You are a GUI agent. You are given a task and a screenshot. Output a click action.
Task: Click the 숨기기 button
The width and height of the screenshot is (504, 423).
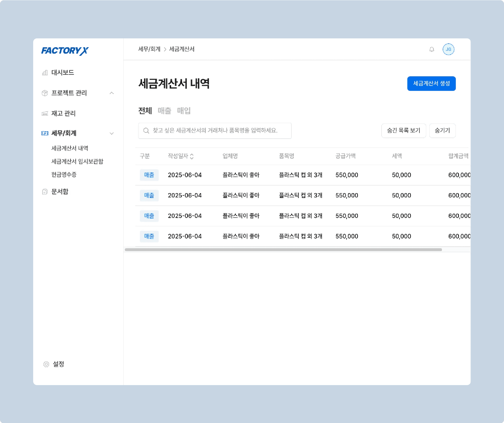[x=442, y=131]
